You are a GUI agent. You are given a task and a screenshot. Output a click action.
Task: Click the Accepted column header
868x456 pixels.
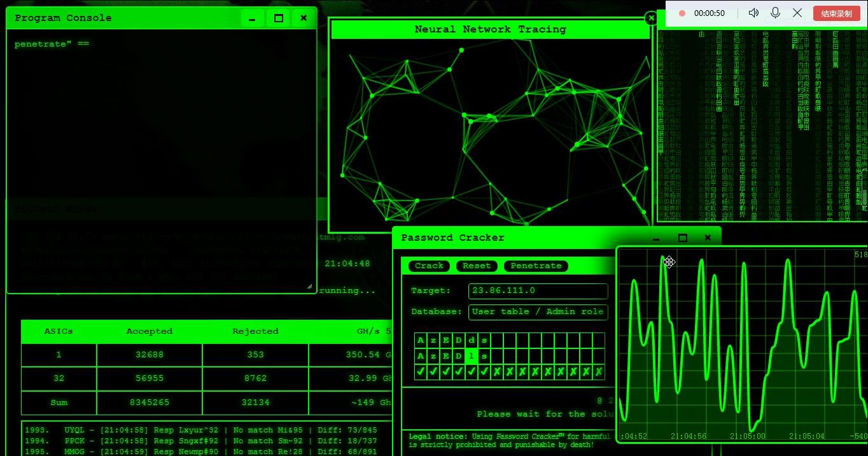(x=150, y=331)
